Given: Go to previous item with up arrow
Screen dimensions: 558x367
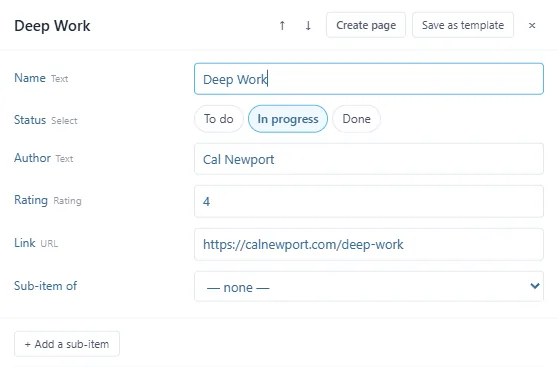Looking at the screenshot, I should [x=282, y=25].
